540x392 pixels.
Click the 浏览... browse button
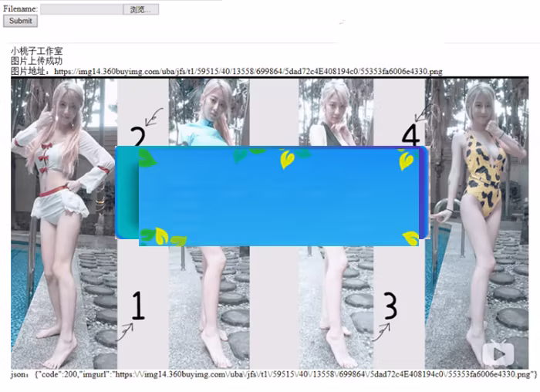141,9
